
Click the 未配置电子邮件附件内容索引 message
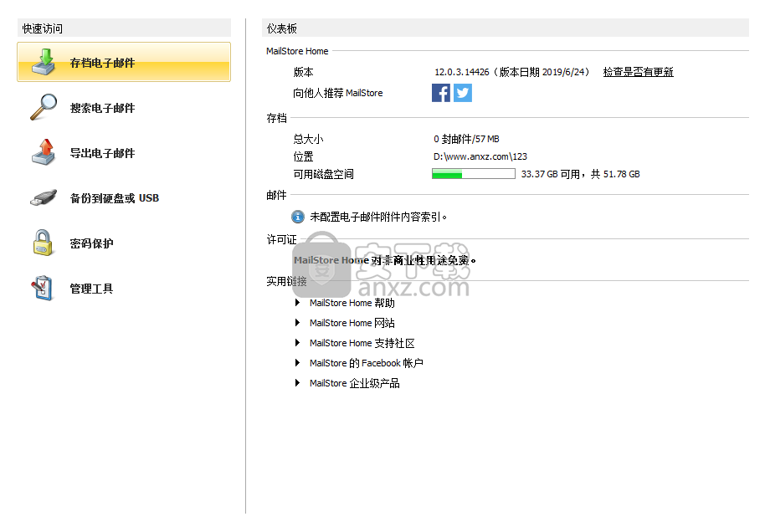pyautogui.click(x=378, y=217)
